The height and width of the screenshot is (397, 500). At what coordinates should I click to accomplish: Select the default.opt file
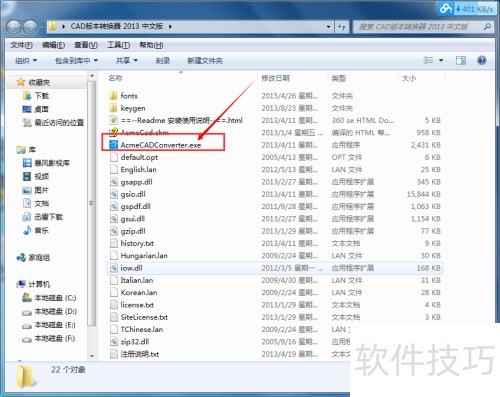[139, 157]
